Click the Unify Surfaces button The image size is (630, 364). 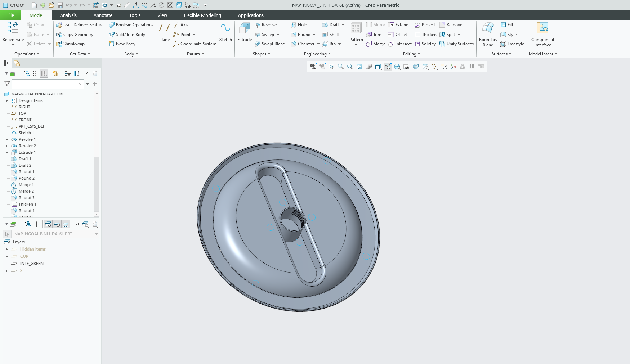(x=456, y=44)
